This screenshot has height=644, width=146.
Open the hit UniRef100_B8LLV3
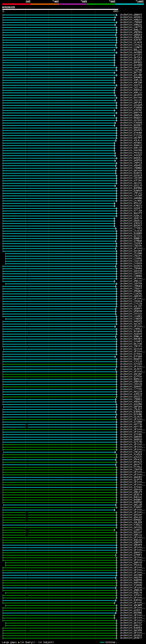coord(131,50)
